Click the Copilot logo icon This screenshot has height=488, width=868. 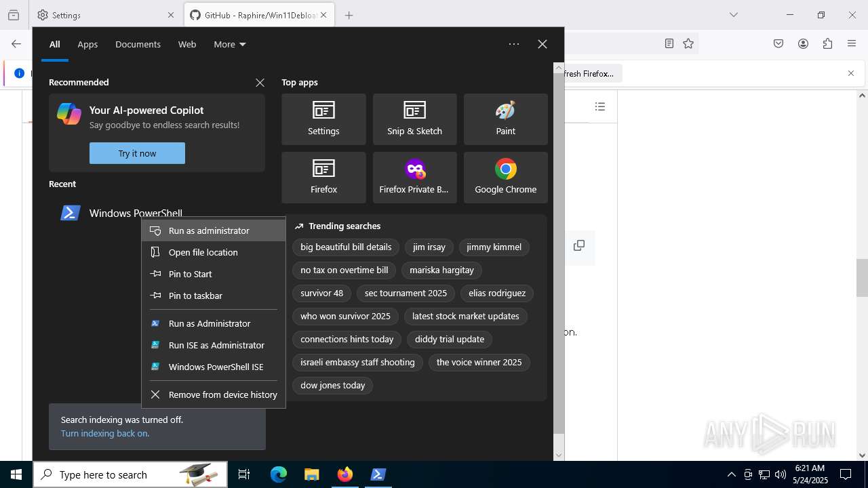click(69, 114)
